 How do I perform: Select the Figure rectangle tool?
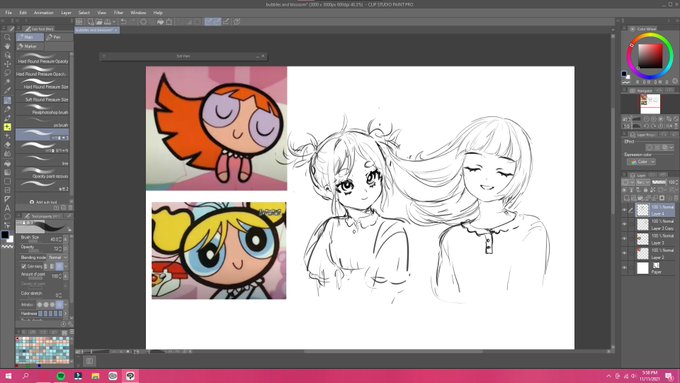[7, 181]
